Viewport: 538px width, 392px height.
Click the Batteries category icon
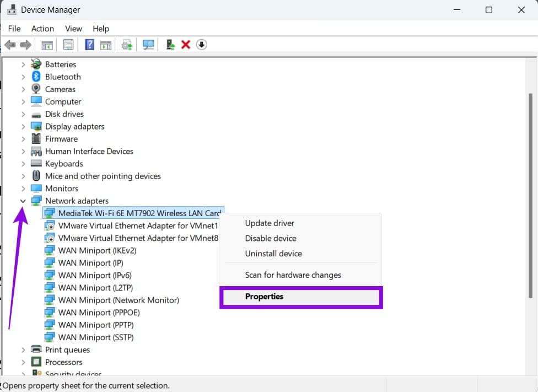coord(36,64)
